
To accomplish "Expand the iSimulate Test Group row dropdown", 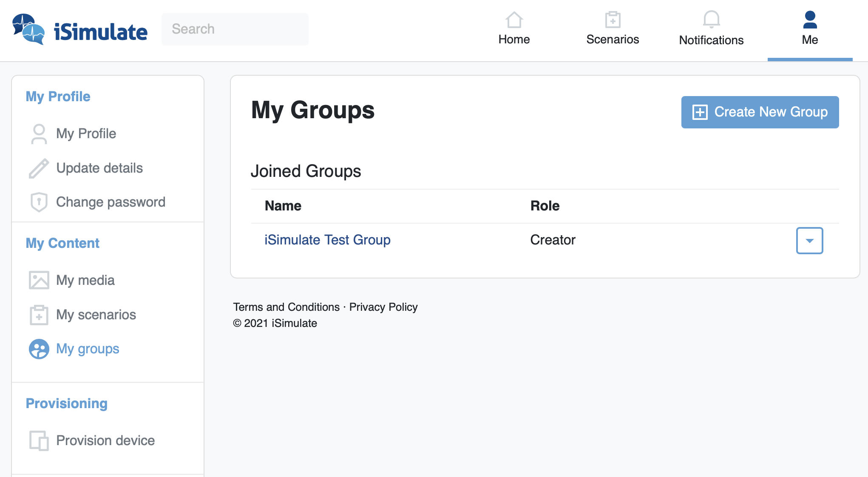I will (809, 240).
